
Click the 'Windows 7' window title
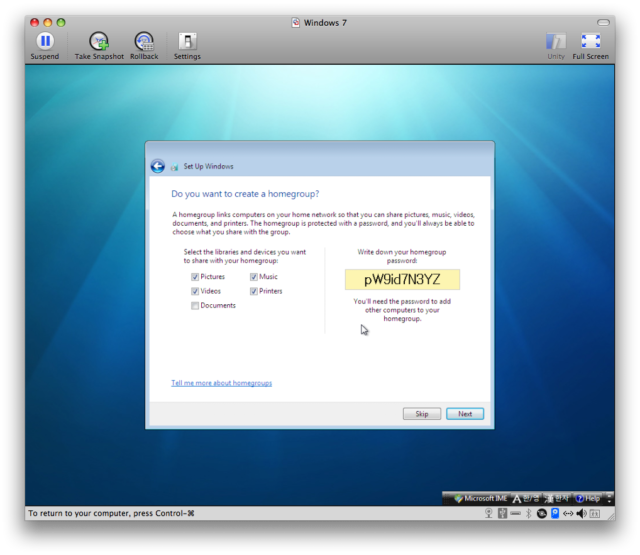(325, 23)
